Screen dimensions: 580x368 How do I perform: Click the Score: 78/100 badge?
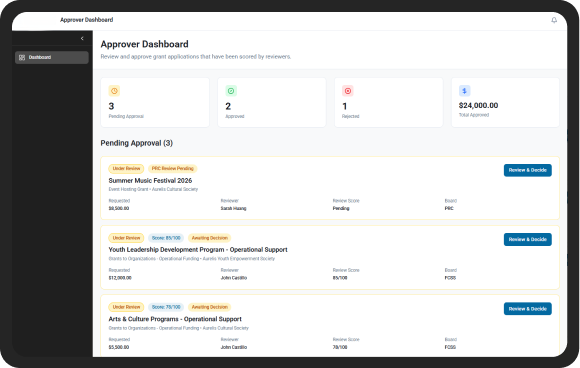tap(166, 307)
